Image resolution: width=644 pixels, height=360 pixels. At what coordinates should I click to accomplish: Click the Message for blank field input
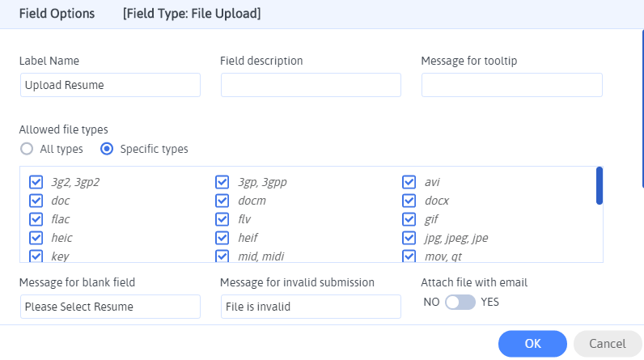[111, 307]
